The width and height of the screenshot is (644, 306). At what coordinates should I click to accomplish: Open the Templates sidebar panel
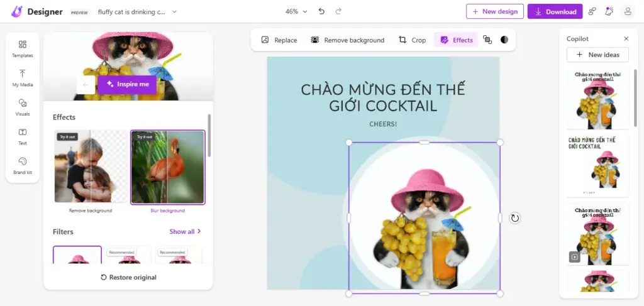23,48
